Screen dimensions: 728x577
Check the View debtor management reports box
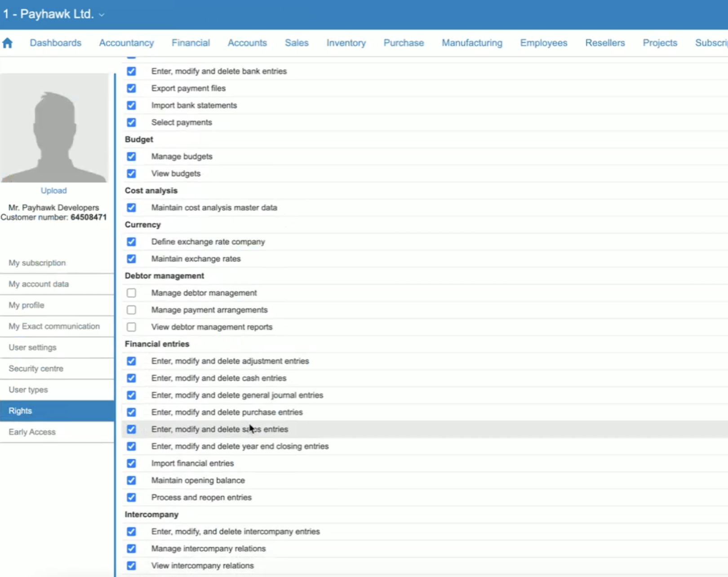coord(131,327)
